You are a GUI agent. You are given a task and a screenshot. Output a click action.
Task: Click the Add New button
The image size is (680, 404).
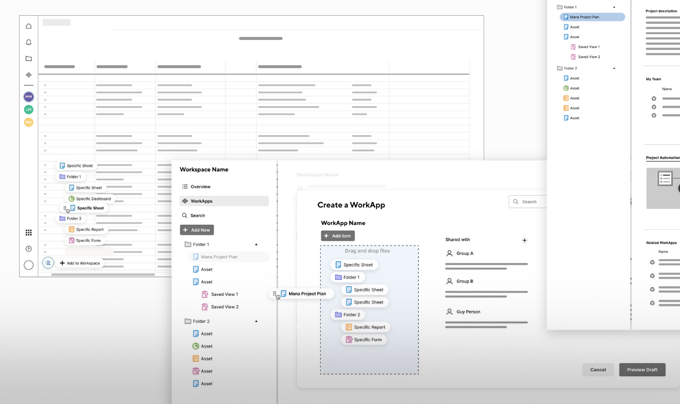(197, 230)
